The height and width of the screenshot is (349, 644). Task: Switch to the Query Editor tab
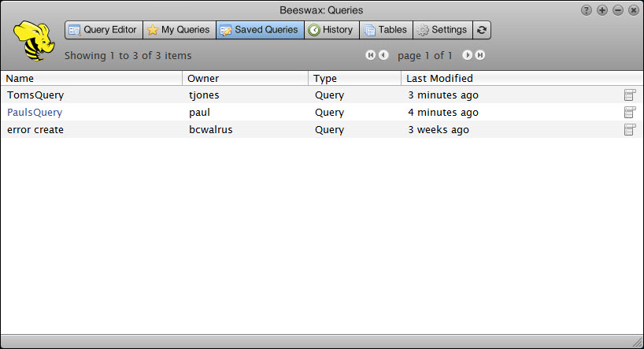coord(103,30)
